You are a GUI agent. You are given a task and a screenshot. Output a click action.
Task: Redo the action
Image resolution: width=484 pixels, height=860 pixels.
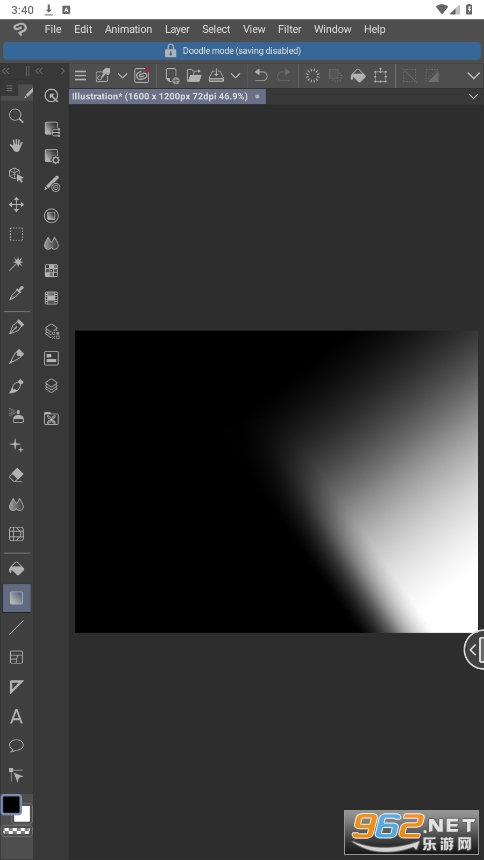pyautogui.click(x=283, y=76)
